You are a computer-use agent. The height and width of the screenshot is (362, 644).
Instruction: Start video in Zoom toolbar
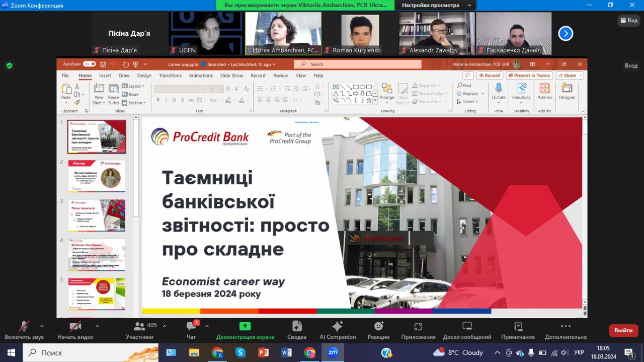click(x=75, y=330)
